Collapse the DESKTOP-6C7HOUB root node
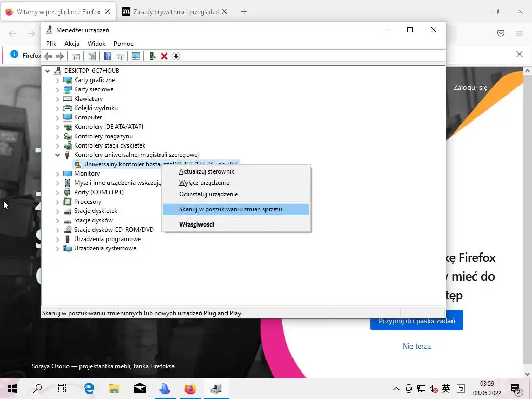The width and height of the screenshot is (532, 399). tap(47, 71)
